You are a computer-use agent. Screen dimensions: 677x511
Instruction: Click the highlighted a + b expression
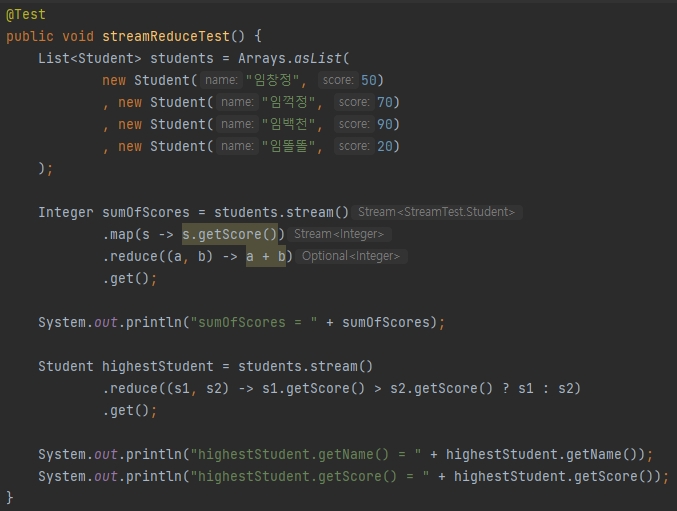(x=266, y=256)
